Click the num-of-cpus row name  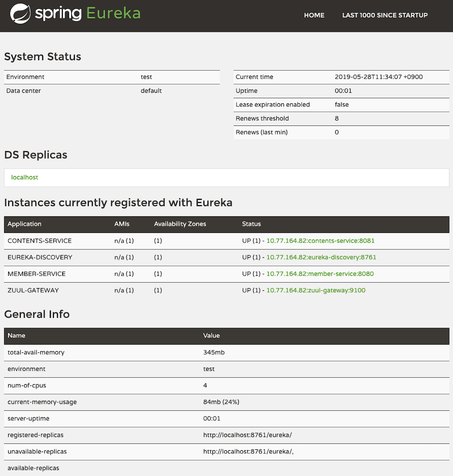coord(27,385)
